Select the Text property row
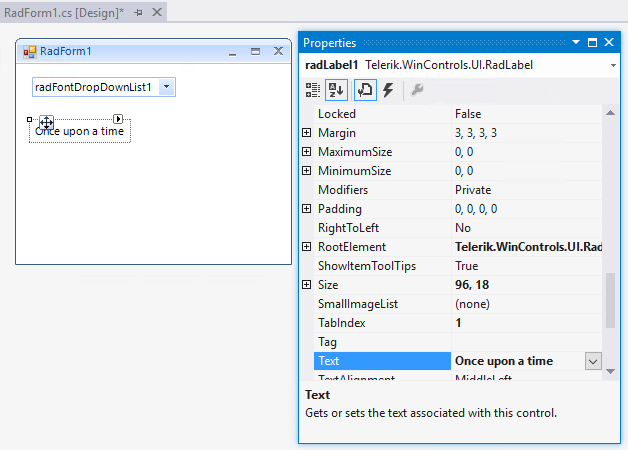This screenshot has height=450, width=628. tap(458, 361)
